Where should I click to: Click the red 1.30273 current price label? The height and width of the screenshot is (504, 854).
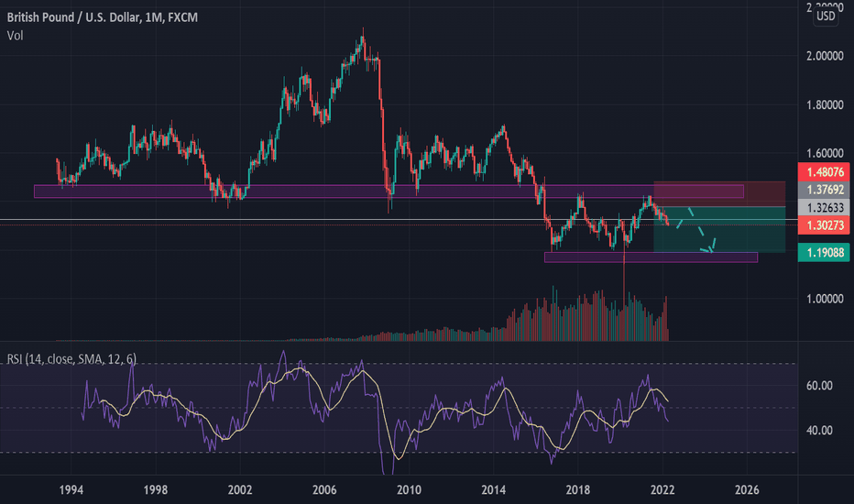(824, 225)
